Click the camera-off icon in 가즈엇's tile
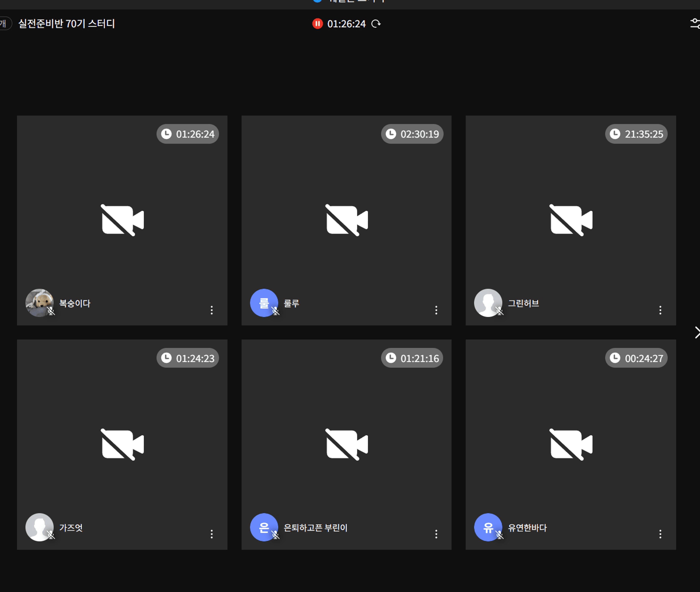Viewport: 700px width, 592px height. [123, 444]
